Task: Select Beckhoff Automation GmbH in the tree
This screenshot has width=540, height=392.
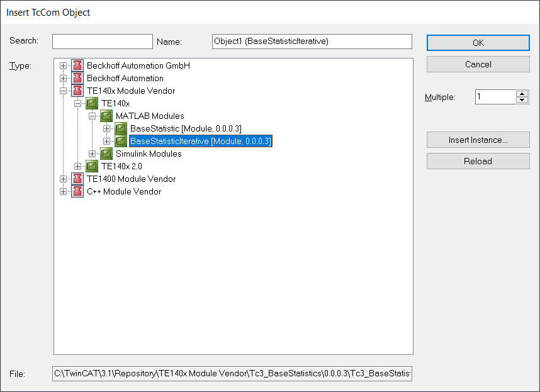Action: [138, 65]
